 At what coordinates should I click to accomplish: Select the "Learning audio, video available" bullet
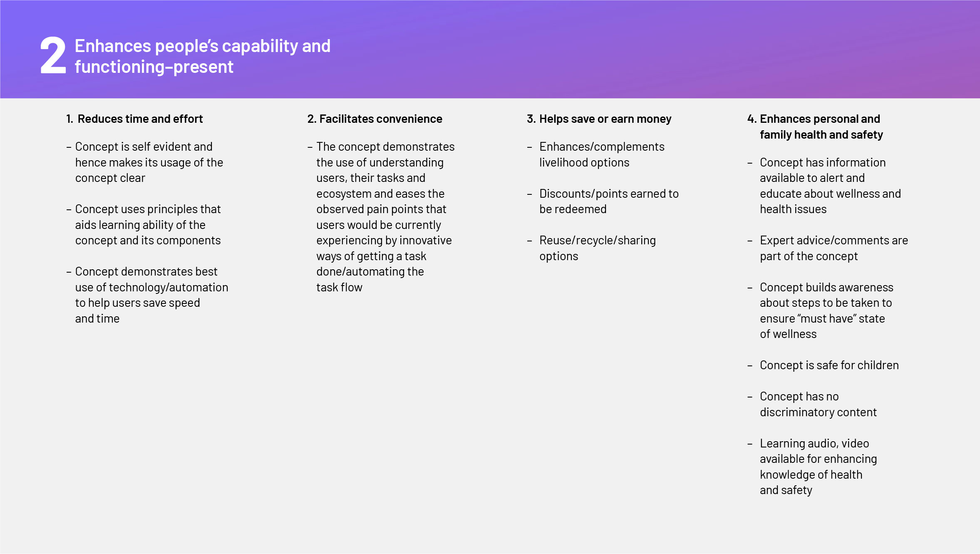coord(818,467)
